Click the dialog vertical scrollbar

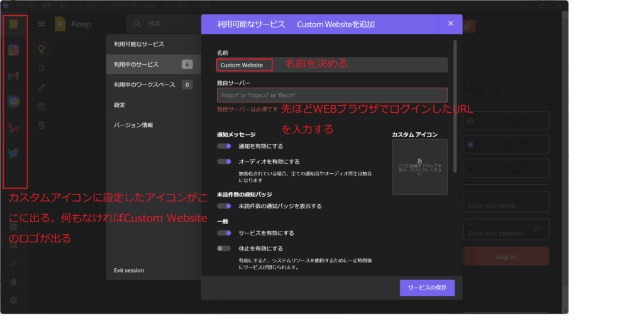pyautogui.click(x=455, y=106)
